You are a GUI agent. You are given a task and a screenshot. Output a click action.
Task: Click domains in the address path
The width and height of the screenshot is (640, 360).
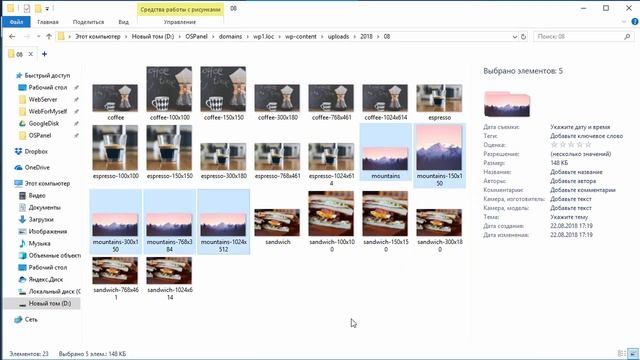pos(230,37)
